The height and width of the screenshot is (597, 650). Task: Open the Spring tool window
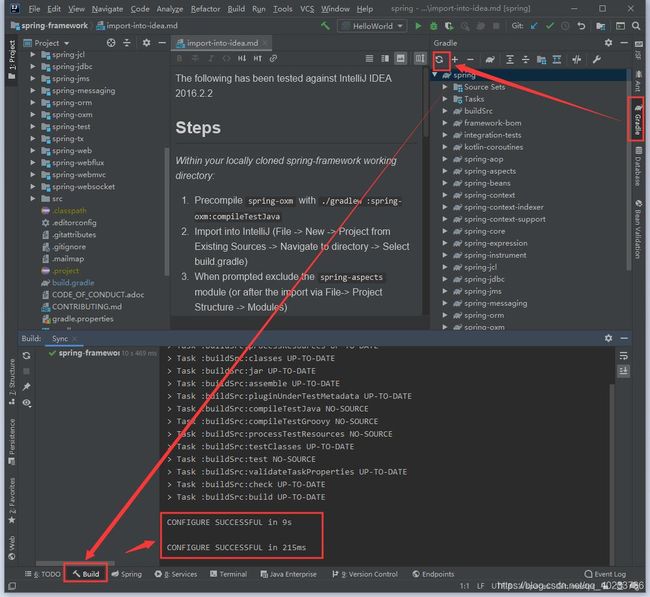(126, 574)
